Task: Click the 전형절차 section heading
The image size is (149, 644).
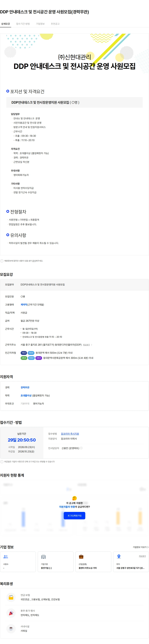Action: (x=18, y=212)
